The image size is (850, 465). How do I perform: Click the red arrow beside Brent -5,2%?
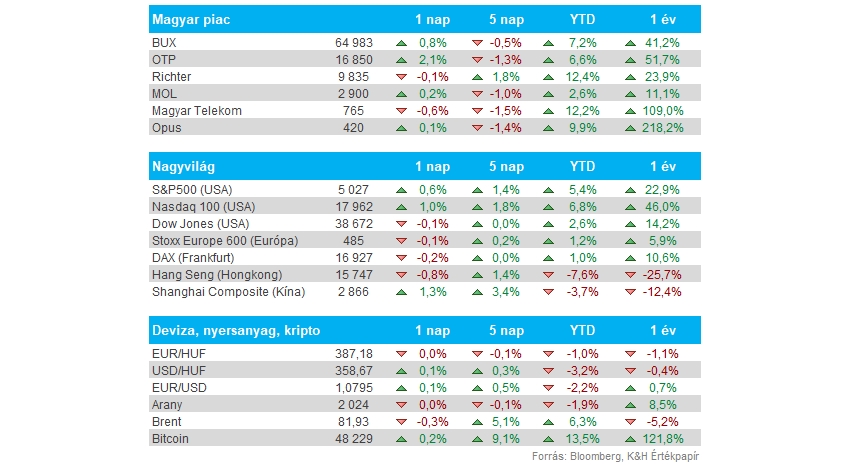pos(630,422)
